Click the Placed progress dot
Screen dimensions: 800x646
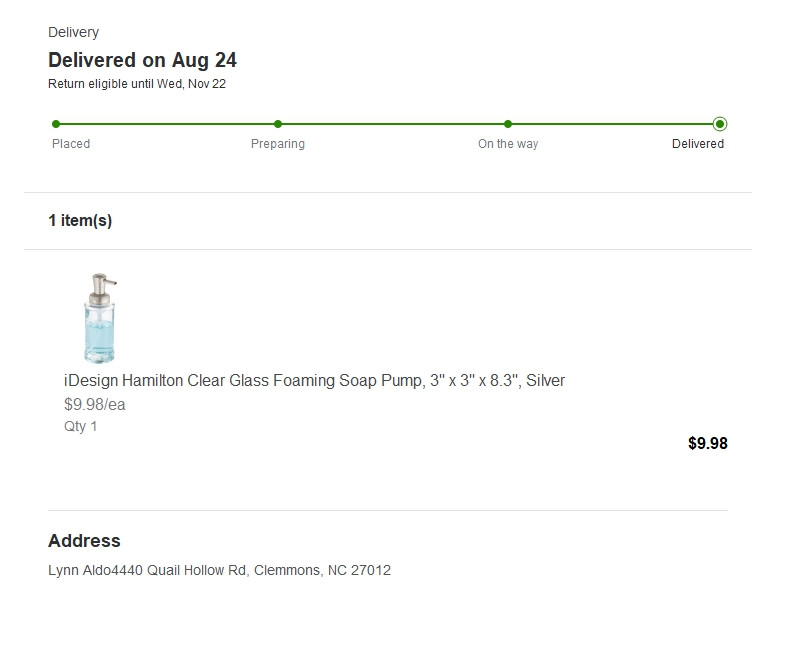[x=56, y=124]
